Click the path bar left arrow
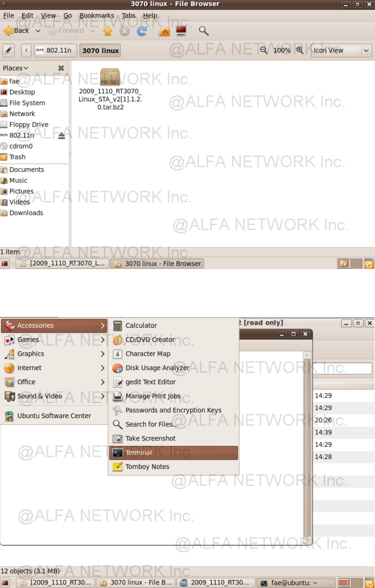Image resolution: width=375 pixels, height=588 pixels. 27,51
